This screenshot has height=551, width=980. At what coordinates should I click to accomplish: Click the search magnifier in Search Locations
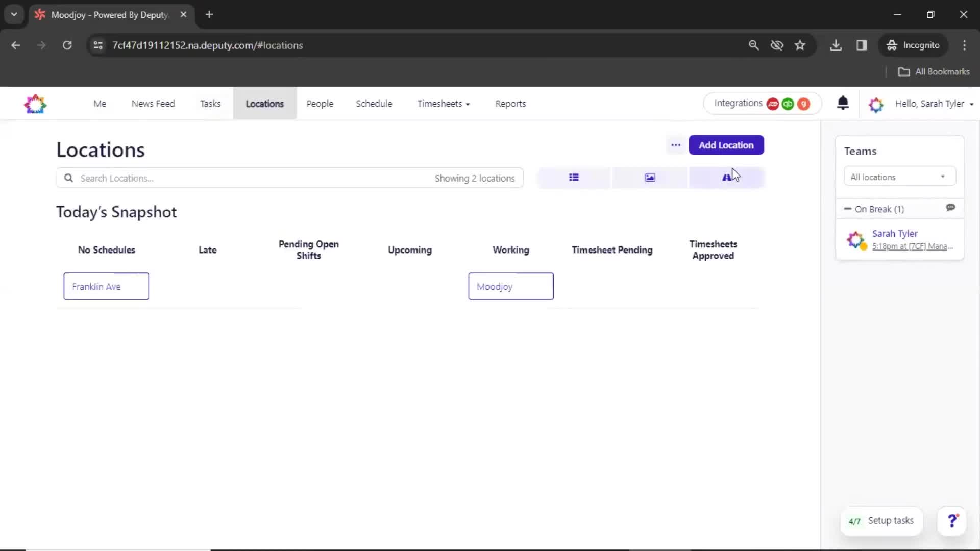tap(68, 178)
